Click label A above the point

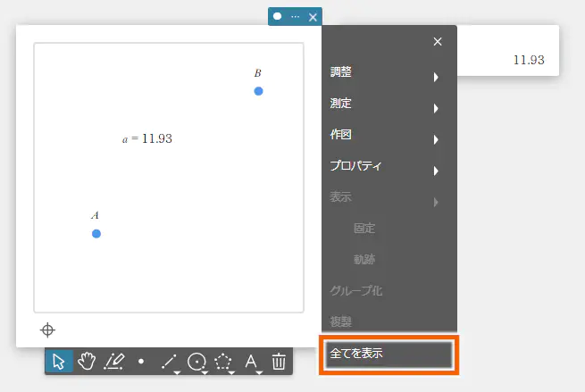click(x=96, y=215)
